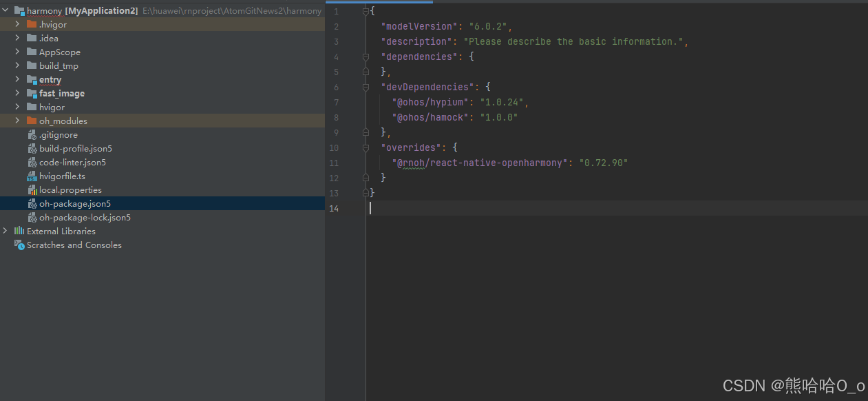
Task: Click the "@rnoh/react-native-openharmony" override key
Action: click(x=480, y=163)
